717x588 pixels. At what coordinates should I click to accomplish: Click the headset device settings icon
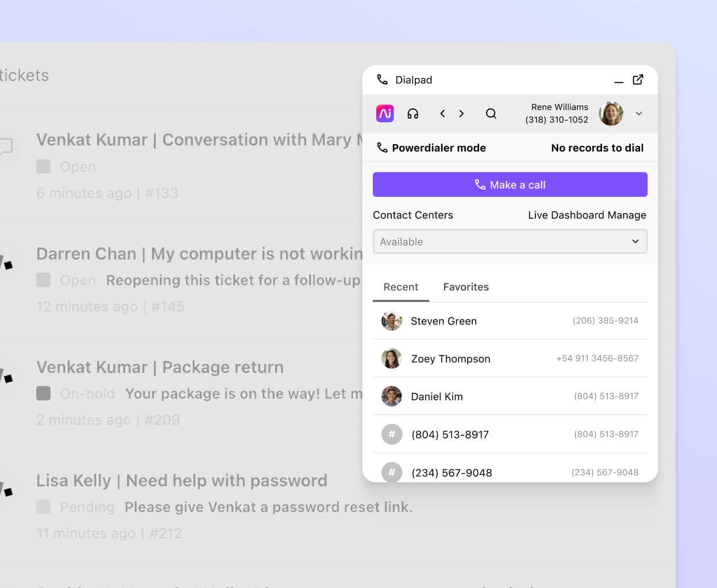tap(413, 113)
